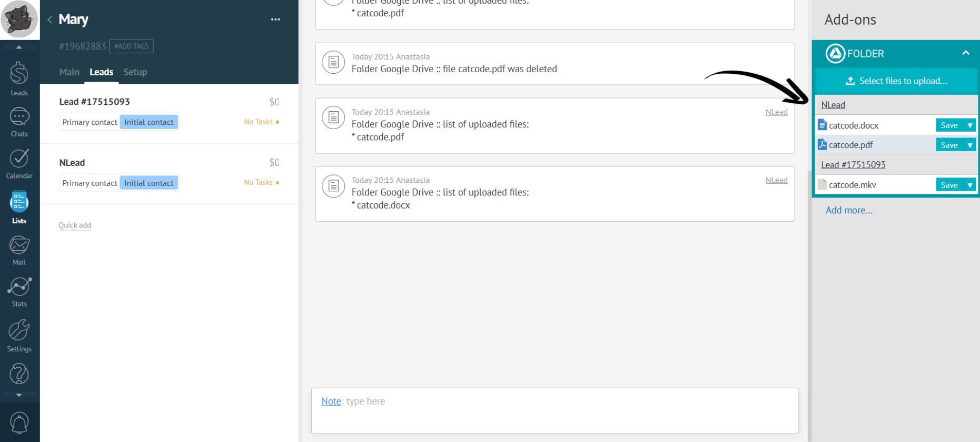Click Select files to upload button

click(x=896, y=81)
